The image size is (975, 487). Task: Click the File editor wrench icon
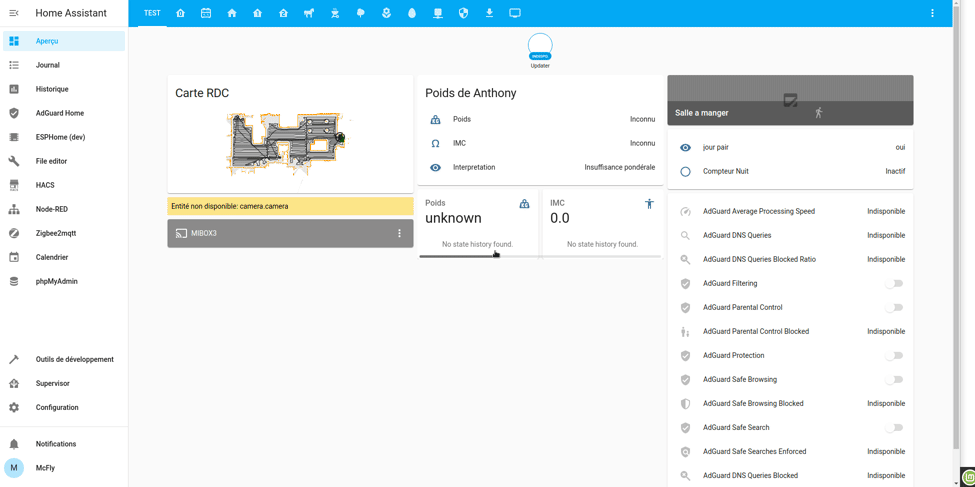14,161
